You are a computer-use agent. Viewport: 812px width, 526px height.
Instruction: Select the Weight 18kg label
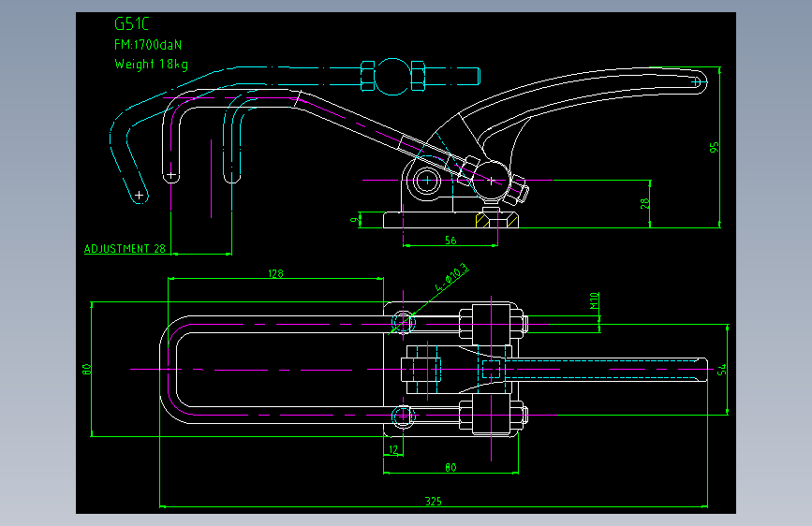pos(151,65)
